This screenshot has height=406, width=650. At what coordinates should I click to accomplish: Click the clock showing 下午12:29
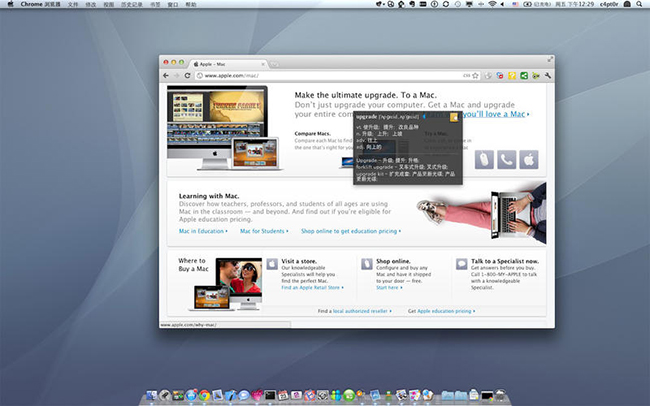click(x=575, y=4)
